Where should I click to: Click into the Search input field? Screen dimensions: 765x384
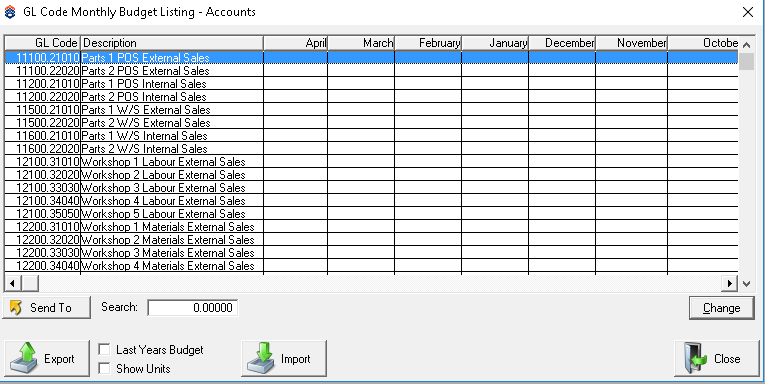(193, 308)
